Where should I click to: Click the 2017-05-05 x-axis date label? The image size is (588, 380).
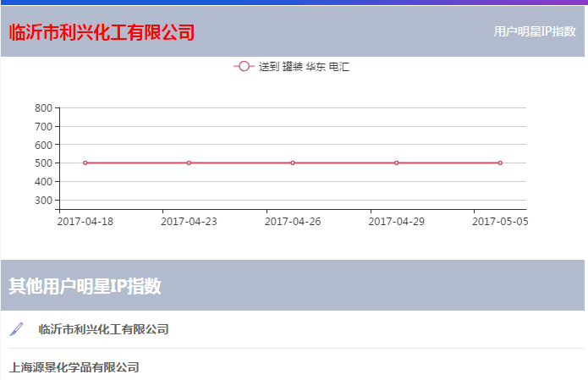tap(500, 222)
